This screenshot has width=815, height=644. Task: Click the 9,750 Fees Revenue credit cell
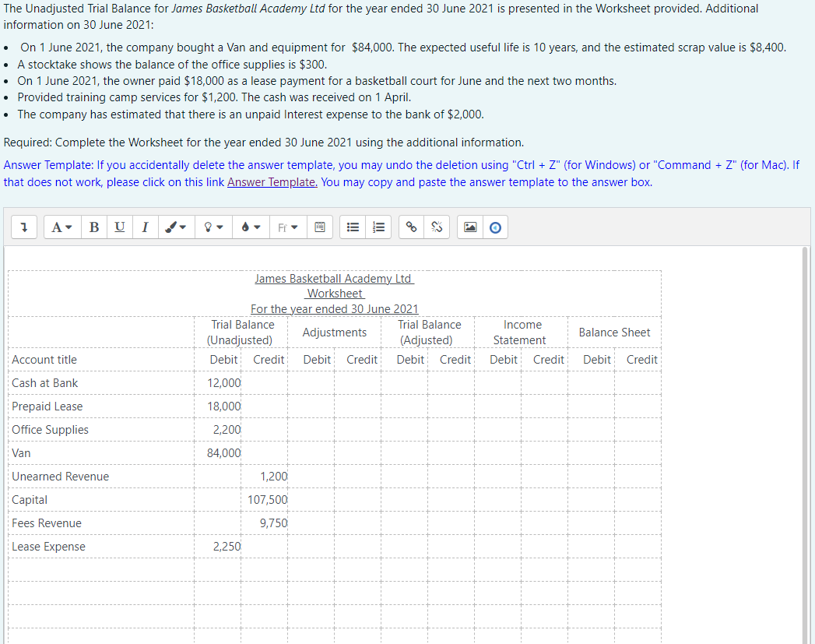pyautogui.click(x=265, y=523)
